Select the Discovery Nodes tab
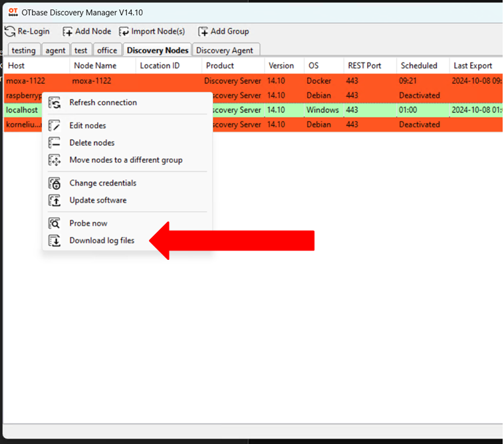 (158, 50)
